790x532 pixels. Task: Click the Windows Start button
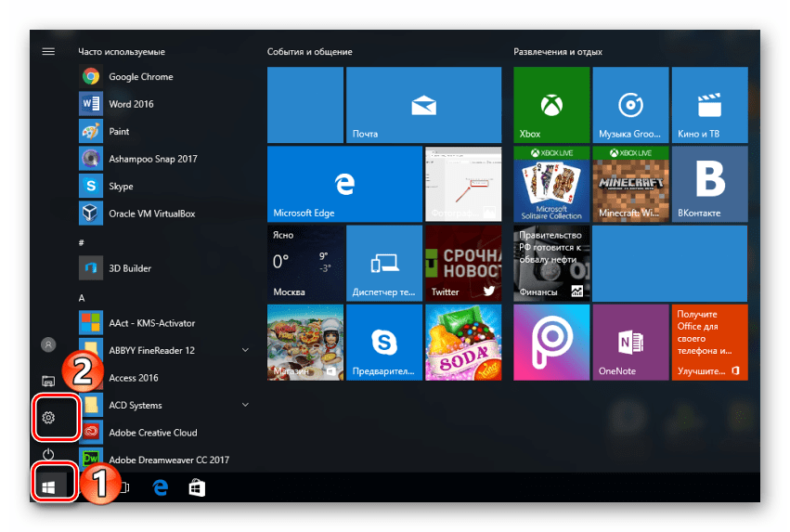[x=49, y=486]
